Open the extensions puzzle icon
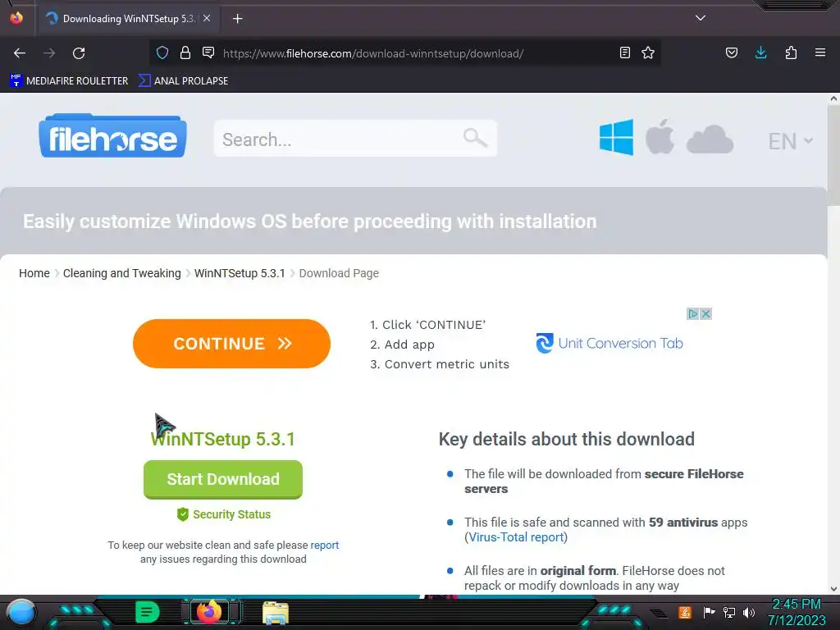 (791, 52)
